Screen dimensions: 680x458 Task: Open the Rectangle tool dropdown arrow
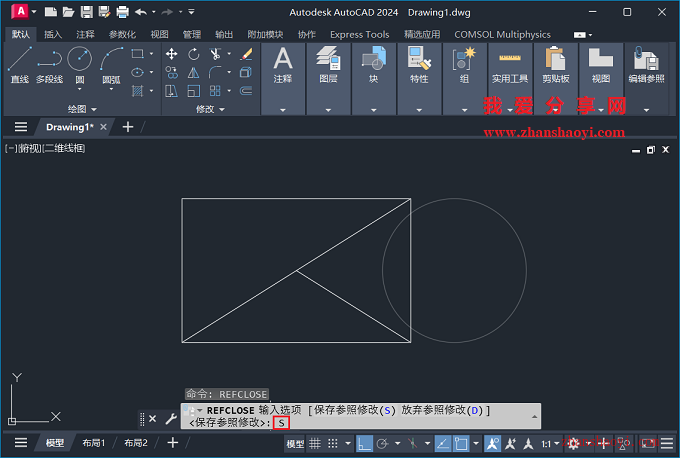(x=151, y=54)
